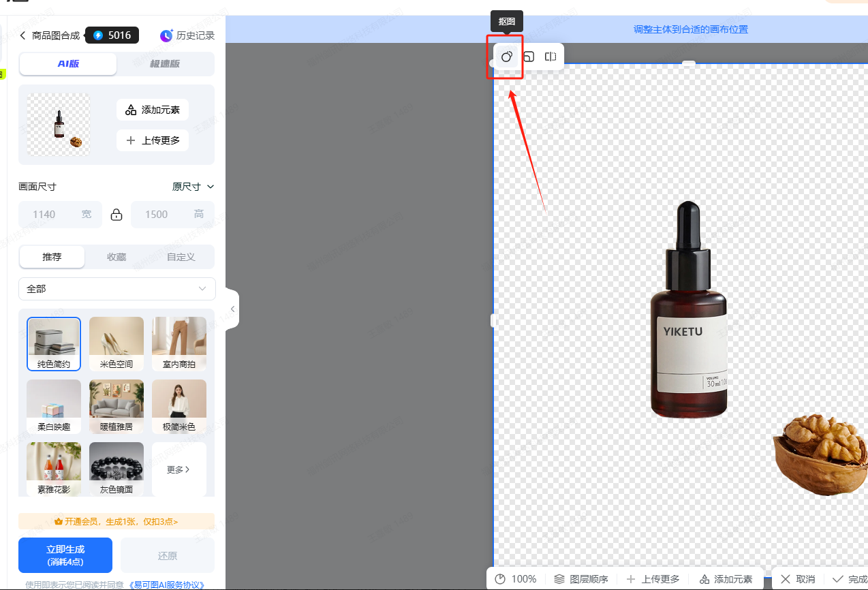868x590 pixels.
Task: Click the 1500 height input field
Action: [172, 215]
